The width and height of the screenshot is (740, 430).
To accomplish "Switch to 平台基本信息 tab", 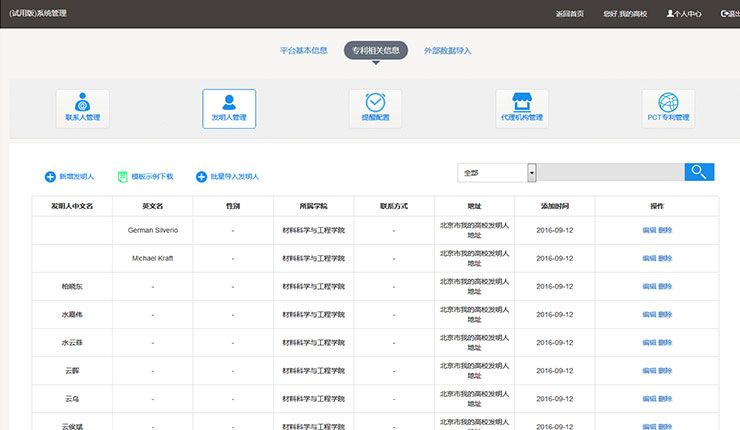I will coord(303,50).
